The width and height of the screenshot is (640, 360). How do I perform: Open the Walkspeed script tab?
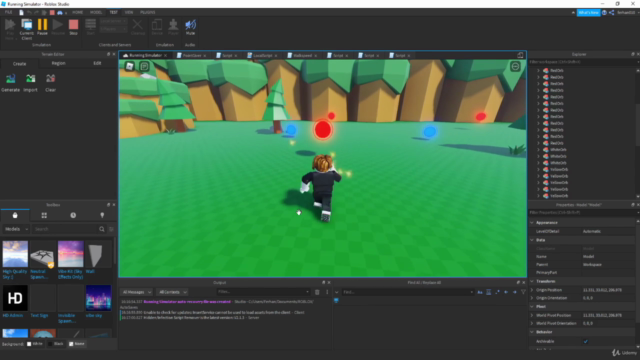(x=302, y=56)
